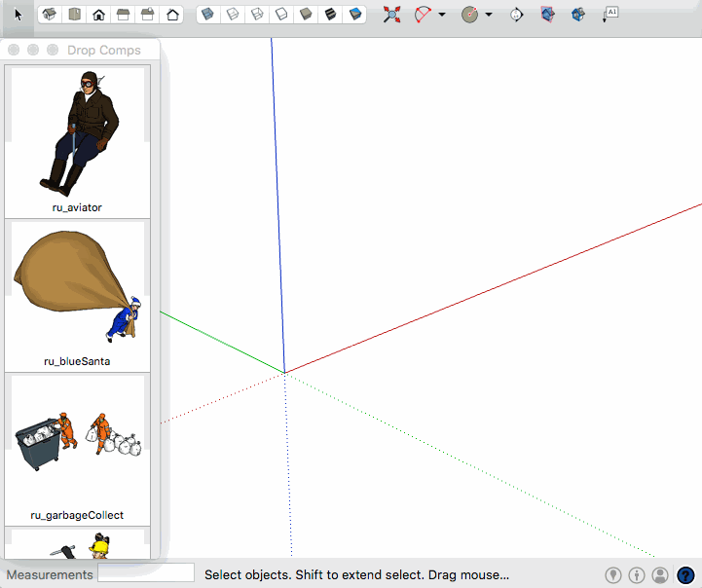Pick the yellow-helmet worker thumbnail
The height and width of the screenshot is (588, 702).
[78, 544]
